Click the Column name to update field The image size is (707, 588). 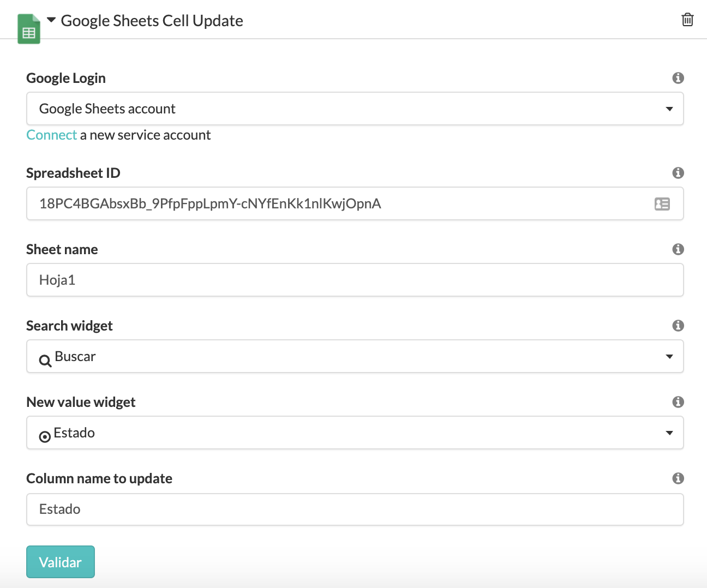point(355,509)
